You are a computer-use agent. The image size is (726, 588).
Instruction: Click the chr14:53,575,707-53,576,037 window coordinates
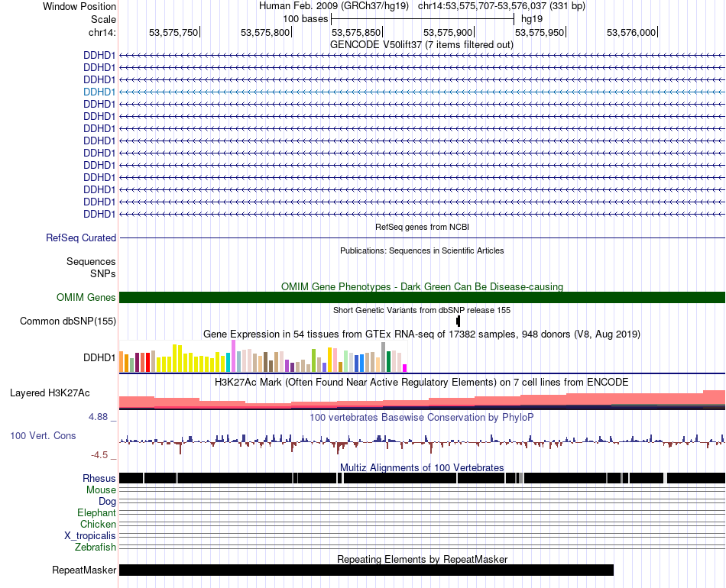click(501, 6)
